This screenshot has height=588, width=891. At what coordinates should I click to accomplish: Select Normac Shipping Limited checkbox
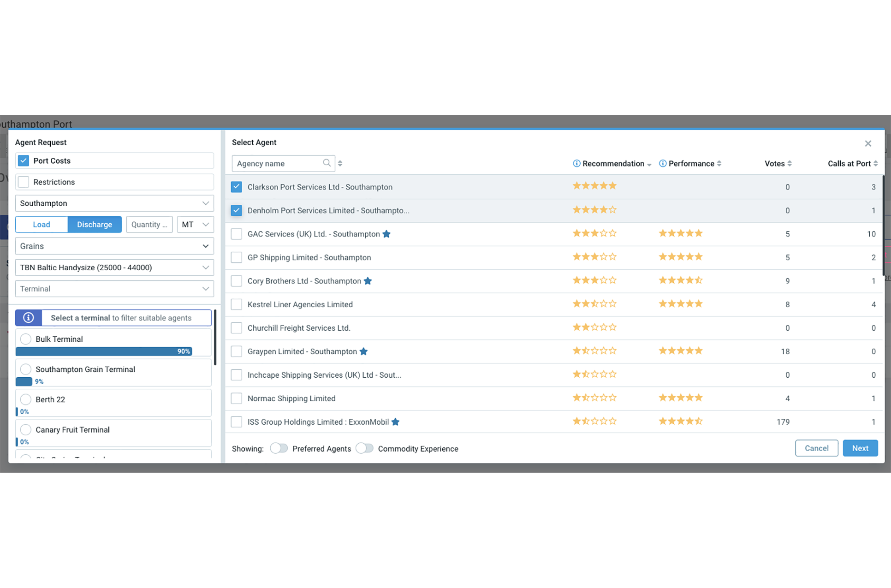236,398
